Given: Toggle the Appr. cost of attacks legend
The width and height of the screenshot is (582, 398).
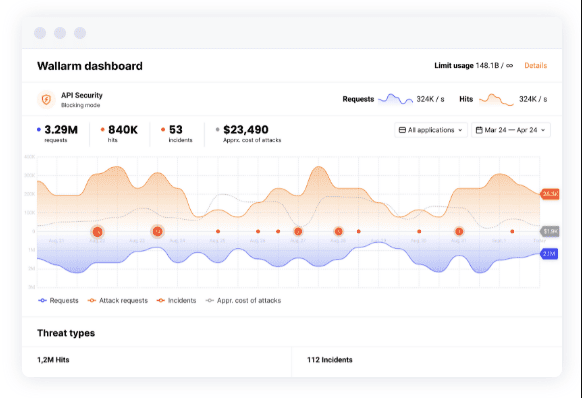Looking at the screenshot, I should pyautogui.click(x=243, y=300).
